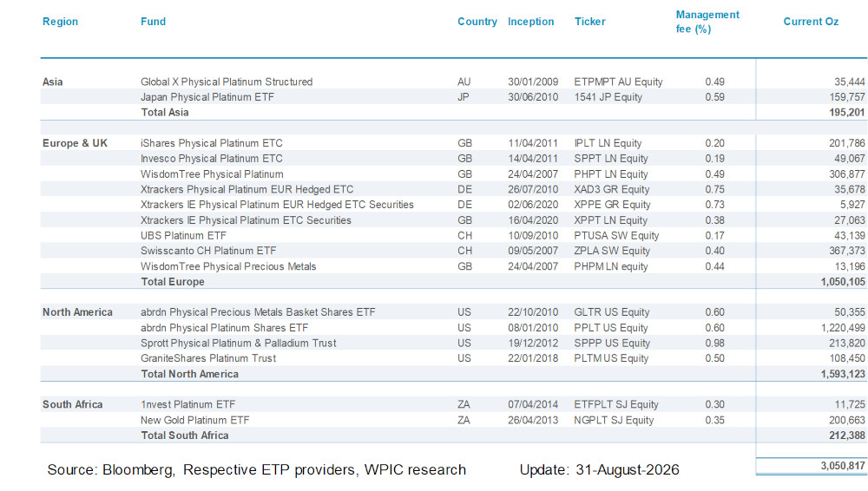Click the SPPP US Equity ticker

[612, 344]
